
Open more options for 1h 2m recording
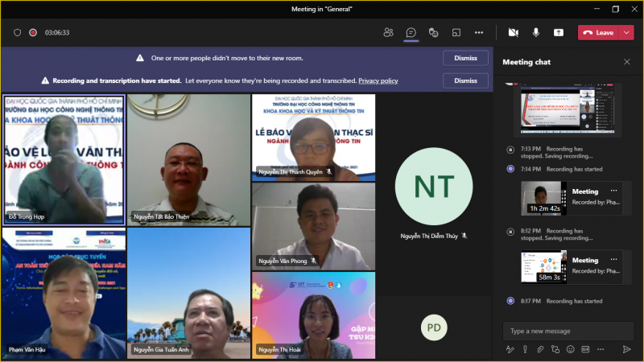(613, 191)
